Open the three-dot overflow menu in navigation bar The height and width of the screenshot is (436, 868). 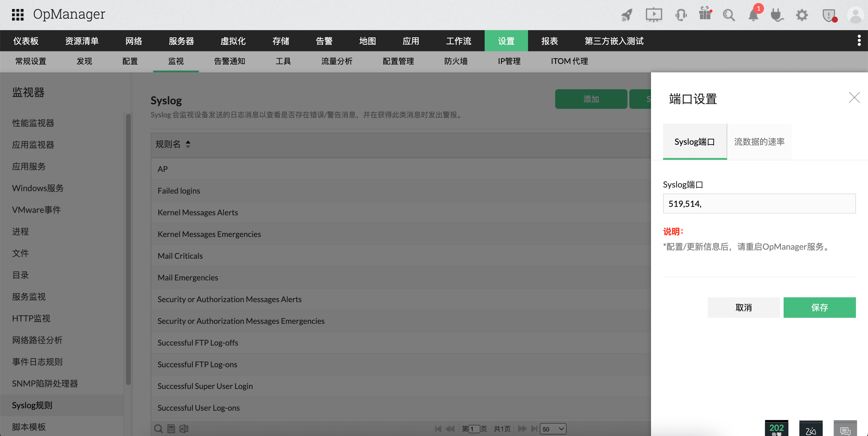pos(860,40)
